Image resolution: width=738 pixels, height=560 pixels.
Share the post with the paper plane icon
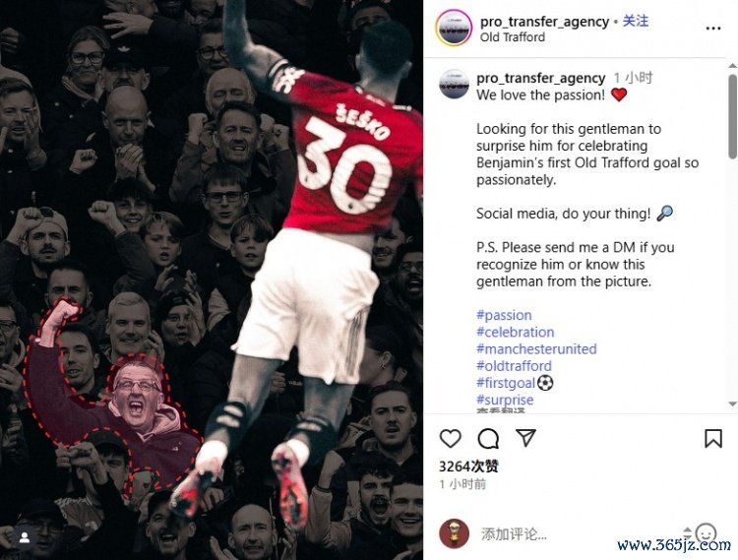point(525,438)
